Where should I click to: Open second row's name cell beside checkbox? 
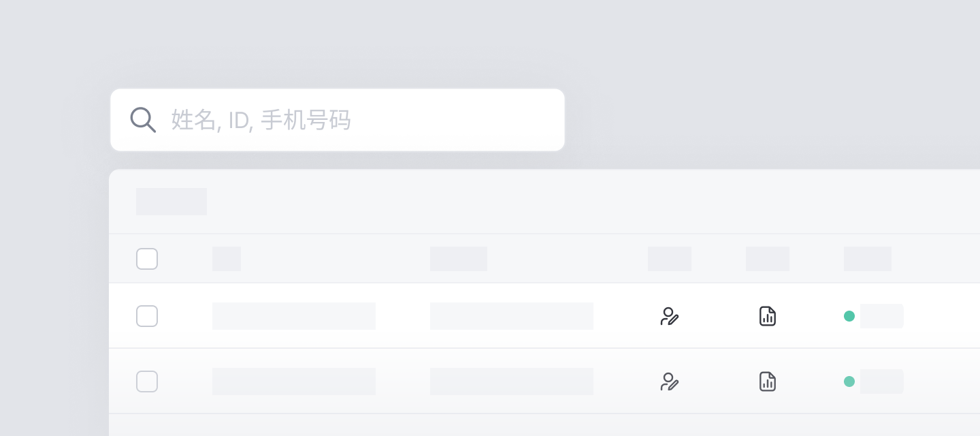tap(294, 381)
